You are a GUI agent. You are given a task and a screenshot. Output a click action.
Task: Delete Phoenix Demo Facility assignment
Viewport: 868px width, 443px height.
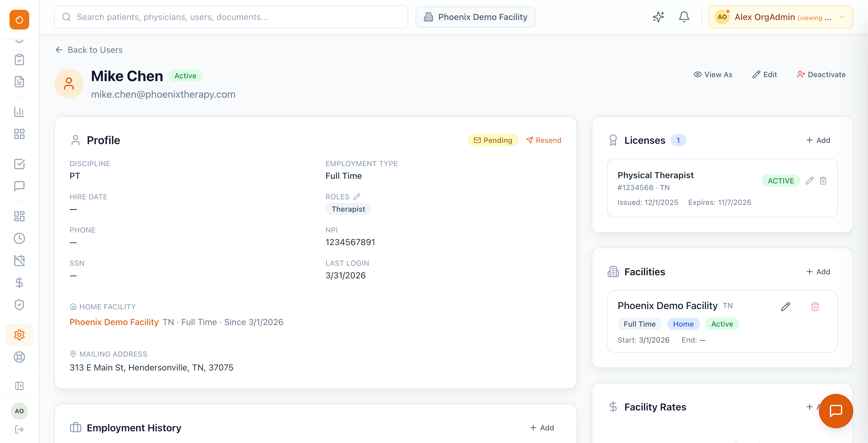(815, 307)
